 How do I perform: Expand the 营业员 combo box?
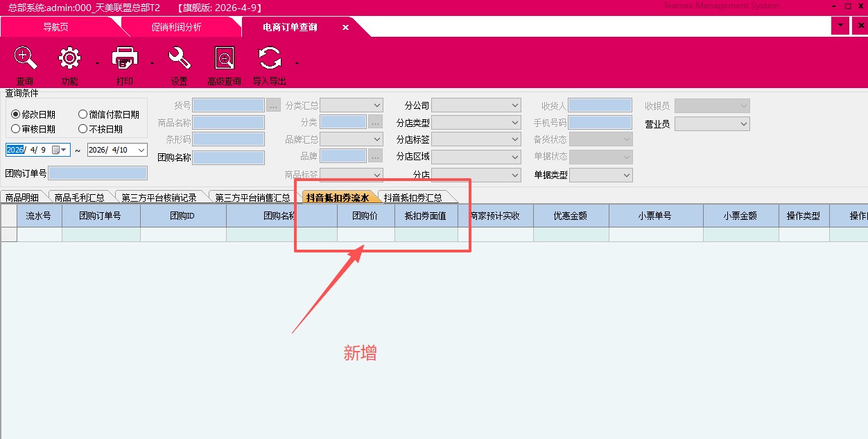744,124
